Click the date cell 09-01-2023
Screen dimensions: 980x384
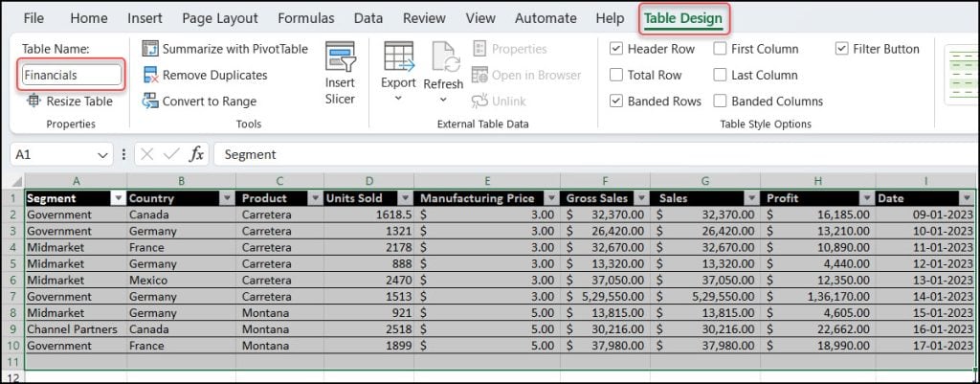[x=926, y=215]
